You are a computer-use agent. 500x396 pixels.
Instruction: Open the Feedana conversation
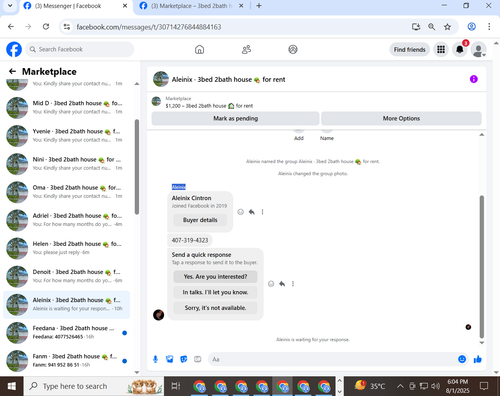(67, 332)
